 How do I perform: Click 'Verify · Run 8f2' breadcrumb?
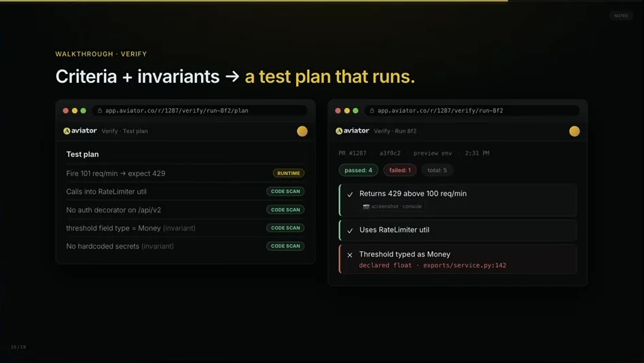tap(395, 131)
